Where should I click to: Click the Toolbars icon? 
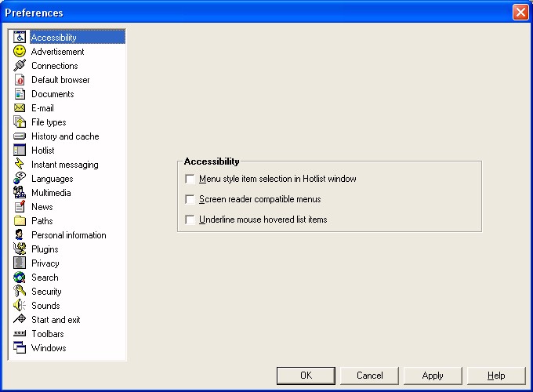(20, 333)
